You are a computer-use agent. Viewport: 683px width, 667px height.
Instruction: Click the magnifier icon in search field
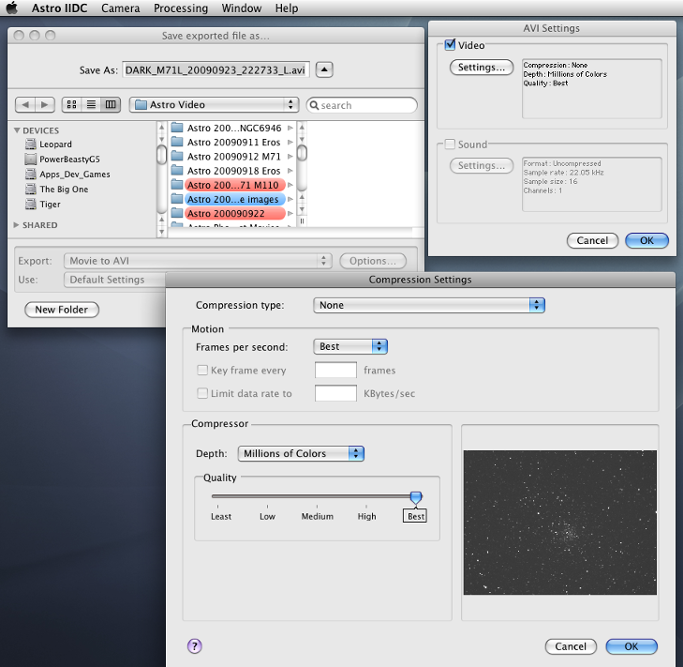[314, 105]
